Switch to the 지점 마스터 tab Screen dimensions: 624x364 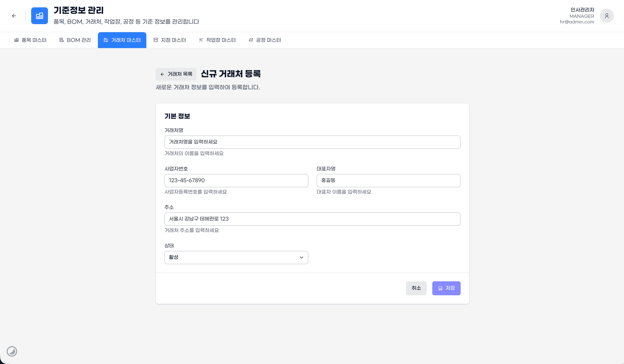[x=173, y=40]
